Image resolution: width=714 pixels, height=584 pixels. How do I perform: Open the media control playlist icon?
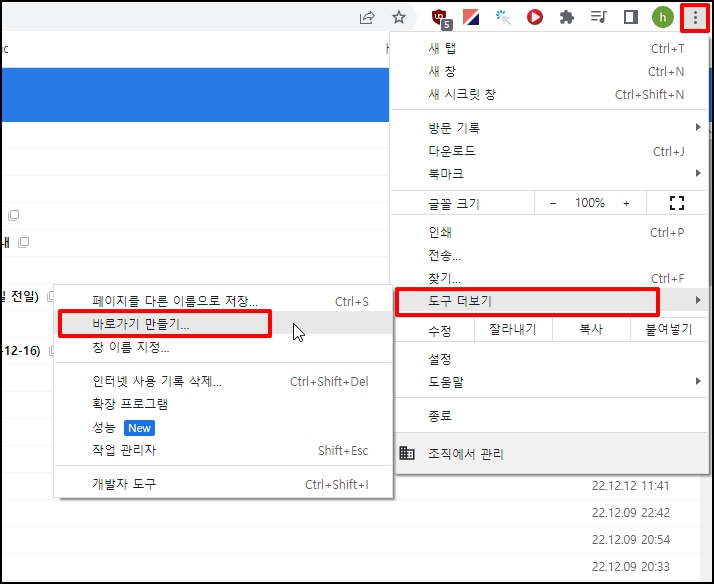(598, 18)
